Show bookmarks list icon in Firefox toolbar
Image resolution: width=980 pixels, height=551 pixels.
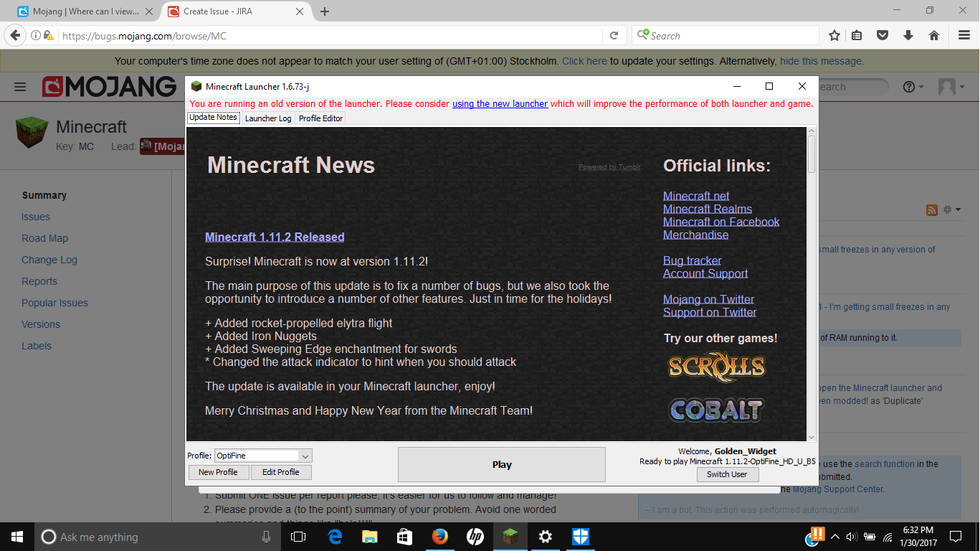[x=857, y=35]
